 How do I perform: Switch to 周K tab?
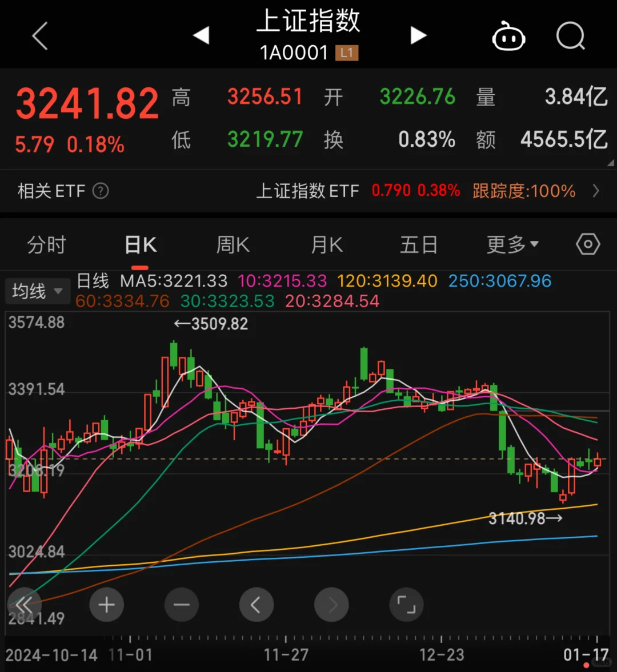[233, 245]
